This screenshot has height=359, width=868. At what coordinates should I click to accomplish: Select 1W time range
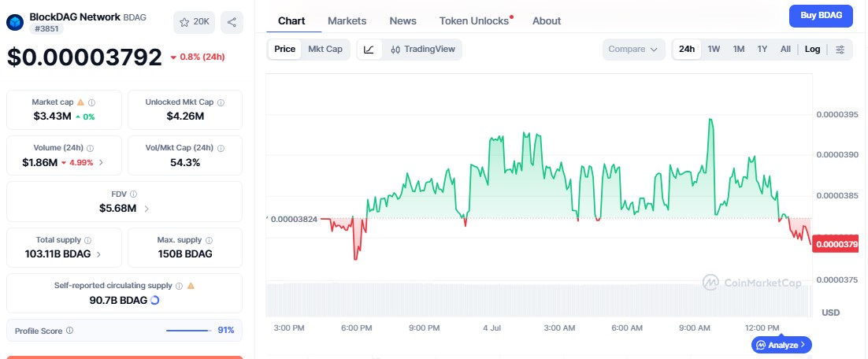[714, 50]
